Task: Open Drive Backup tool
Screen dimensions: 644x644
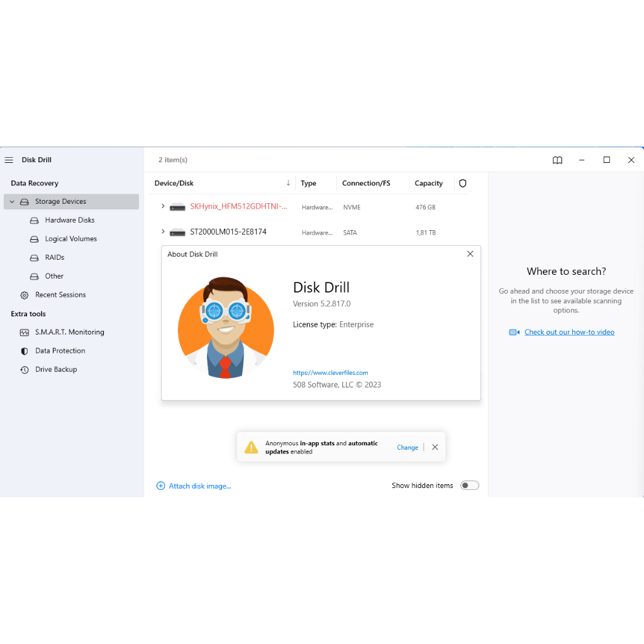Action: [56, 370]
